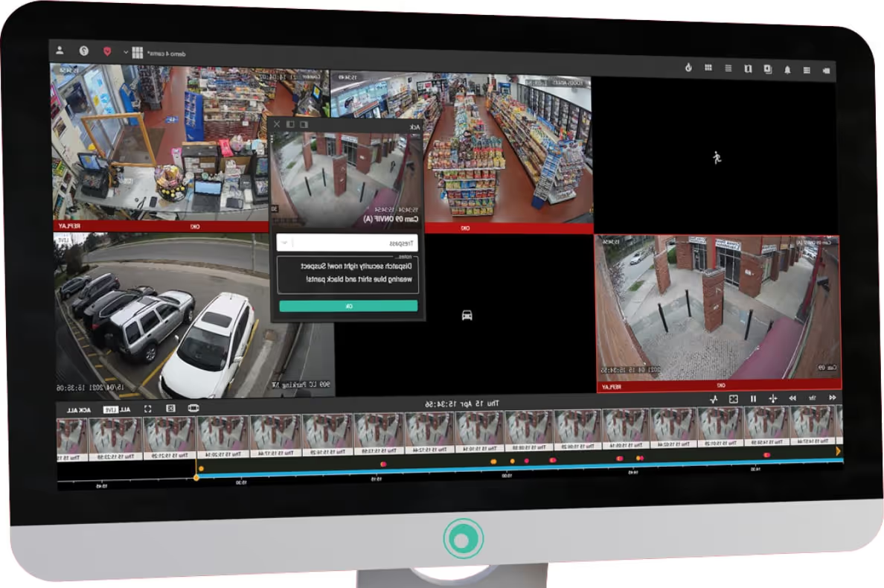Click the list view icon in top toolbar
Viewport: 884px width, 588px height.
(728, 68)
